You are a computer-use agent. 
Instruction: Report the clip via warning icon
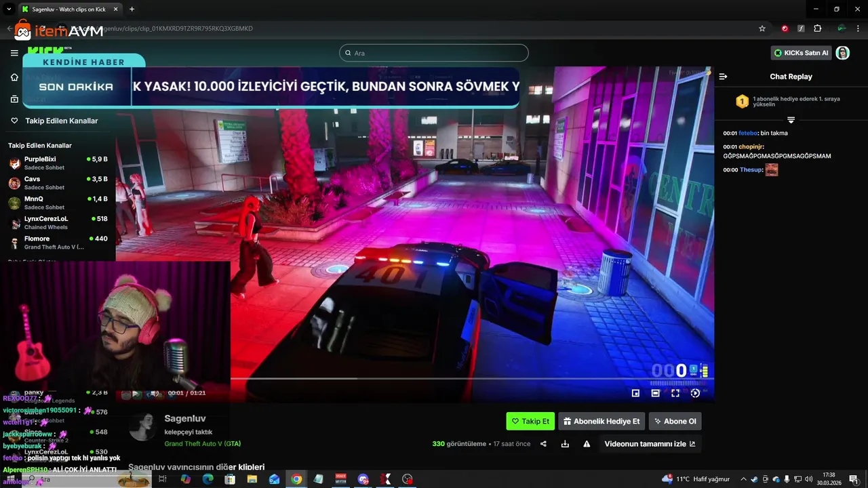[587, 444]
